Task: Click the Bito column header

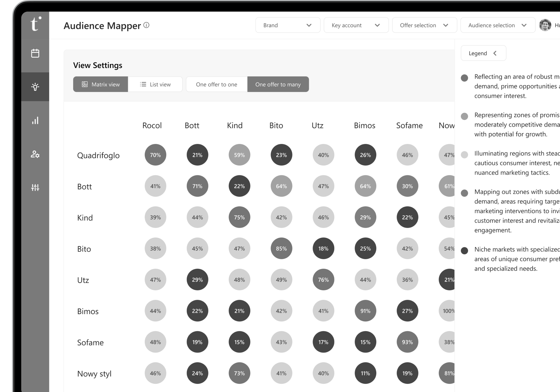Action: tap(276, 125)
